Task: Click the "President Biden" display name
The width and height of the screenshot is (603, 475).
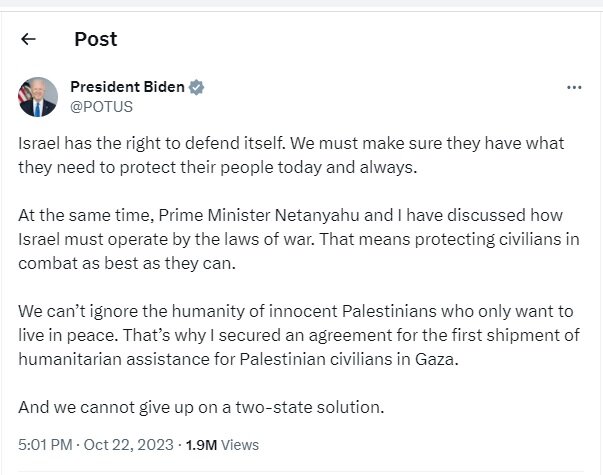Action: (x=127, y=87)
